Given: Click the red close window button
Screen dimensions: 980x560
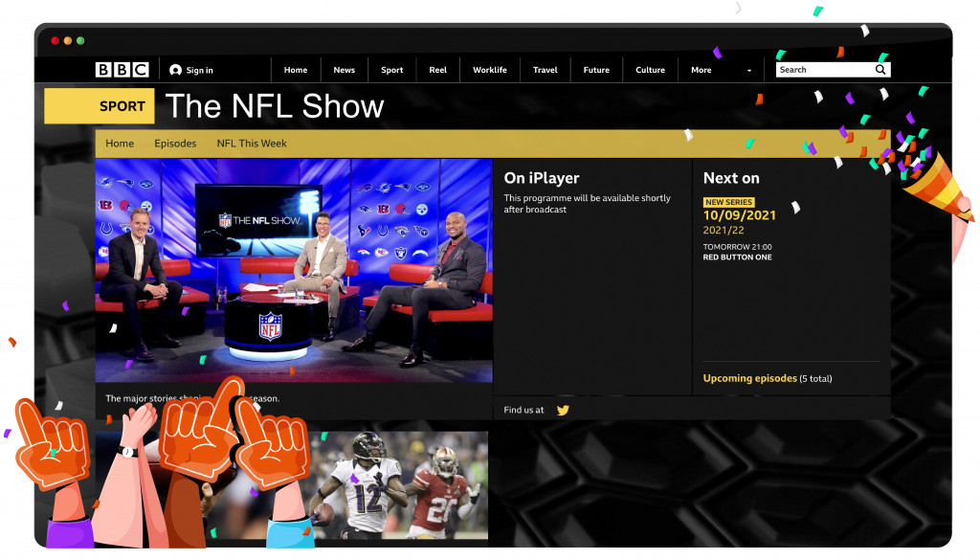Looking at the screenshot, I should tap(55, 40).
